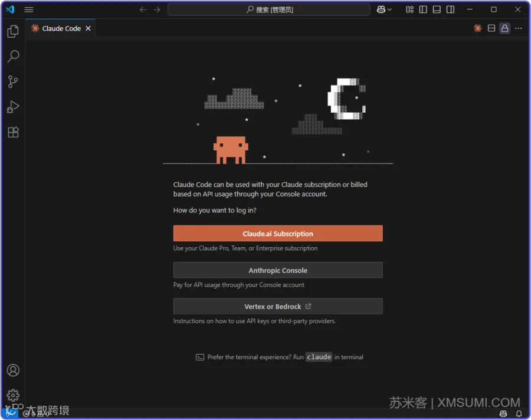Image resolution: width=531 pixels, height=420 pixels.
Task: Open Copilot status in status bar
Action: (x=503, y=414)
